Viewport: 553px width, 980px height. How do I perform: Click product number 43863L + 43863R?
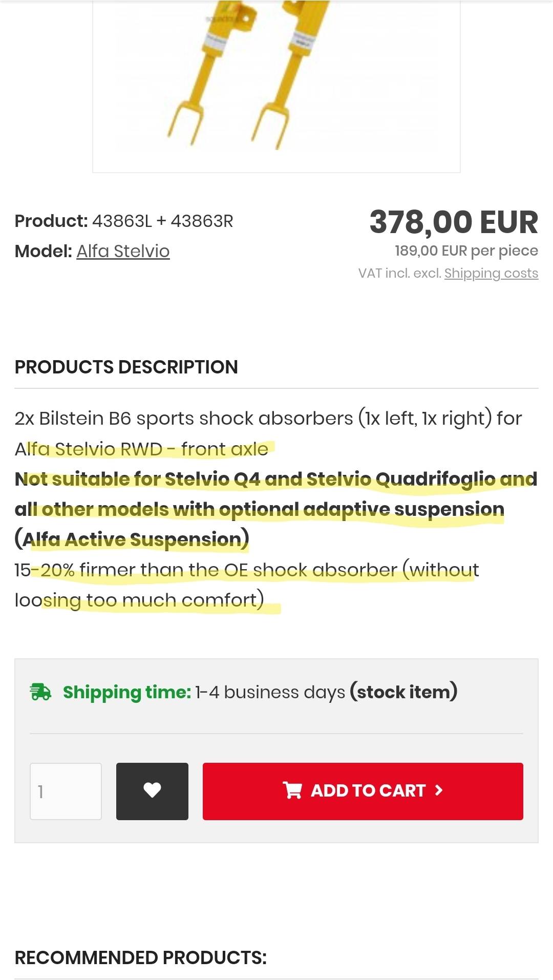tap(162, 221)
